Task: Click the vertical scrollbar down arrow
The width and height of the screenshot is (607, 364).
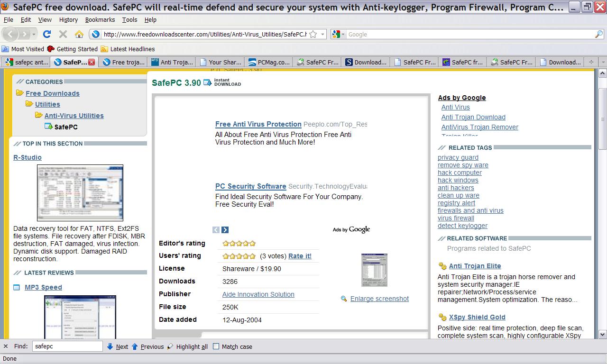Action: (603, 334)
